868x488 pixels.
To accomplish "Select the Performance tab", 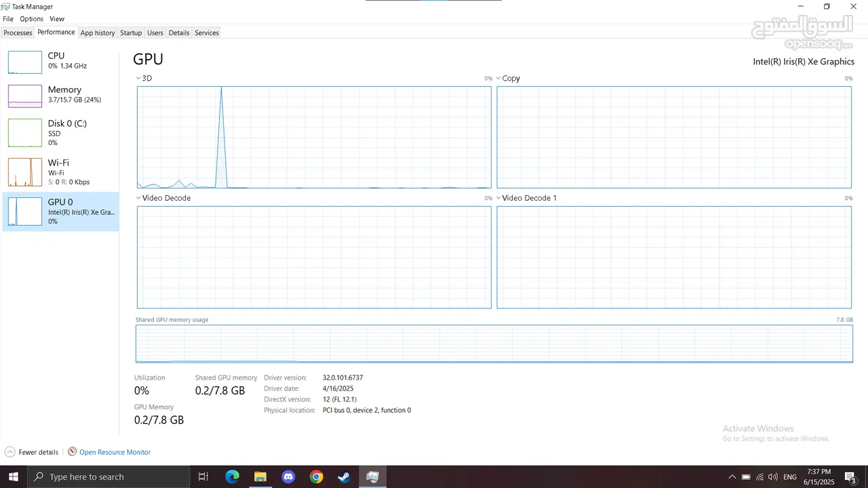I will (56, 32).
